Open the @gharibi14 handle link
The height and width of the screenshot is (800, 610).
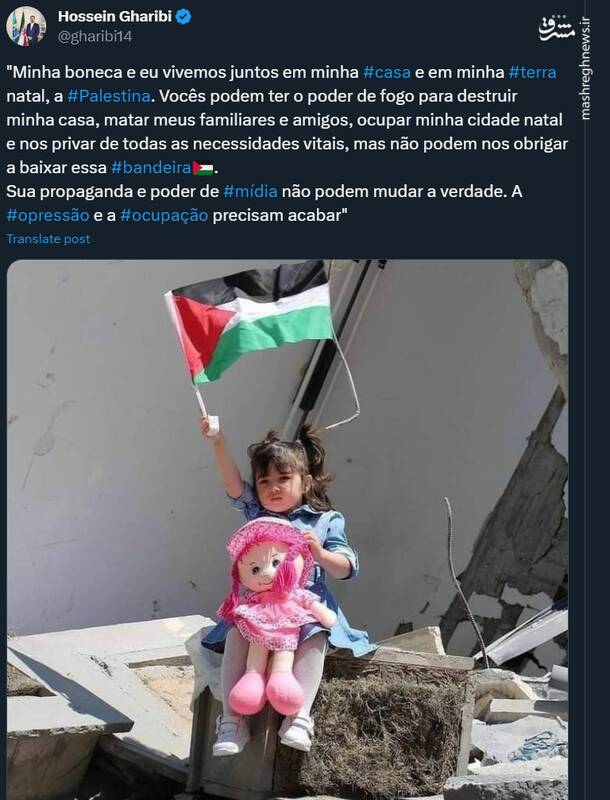point(95,37)
